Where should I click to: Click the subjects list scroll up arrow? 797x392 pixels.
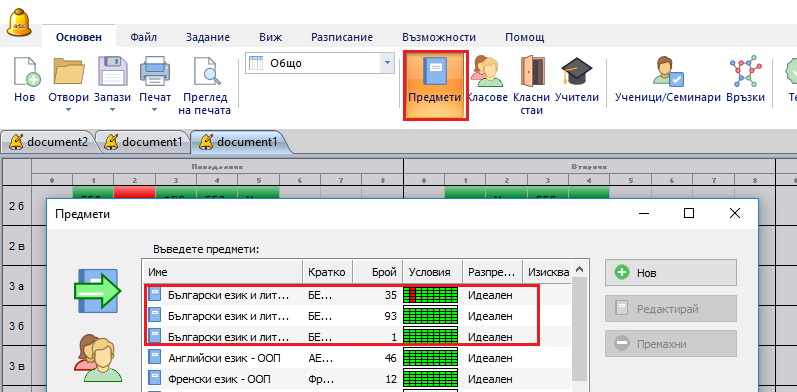580,269
